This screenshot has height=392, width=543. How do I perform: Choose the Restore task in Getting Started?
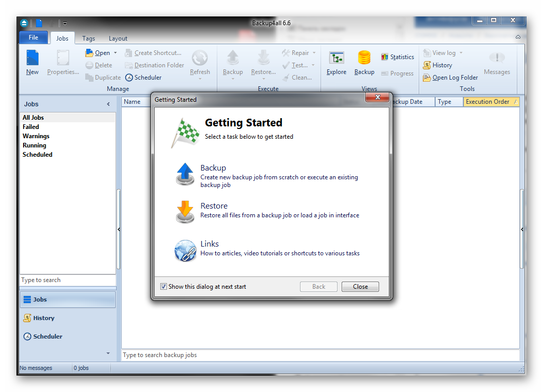pyautogui.click(x=267, y=211)
